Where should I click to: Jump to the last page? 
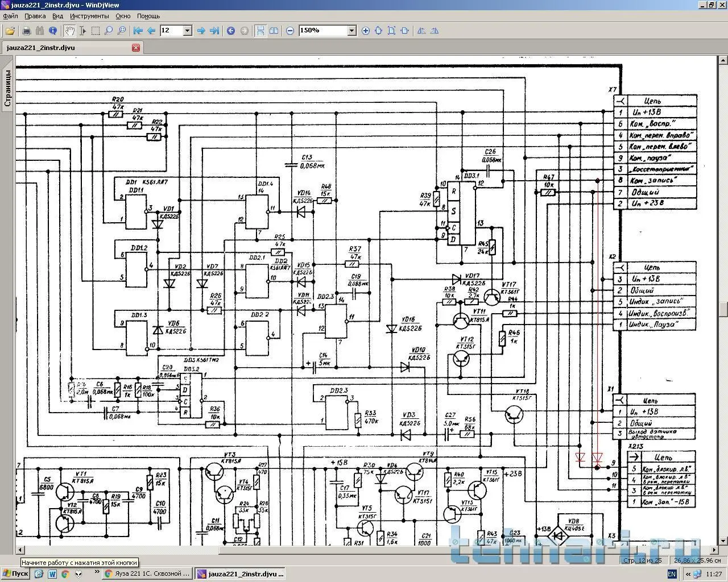(x=214, y=31)
